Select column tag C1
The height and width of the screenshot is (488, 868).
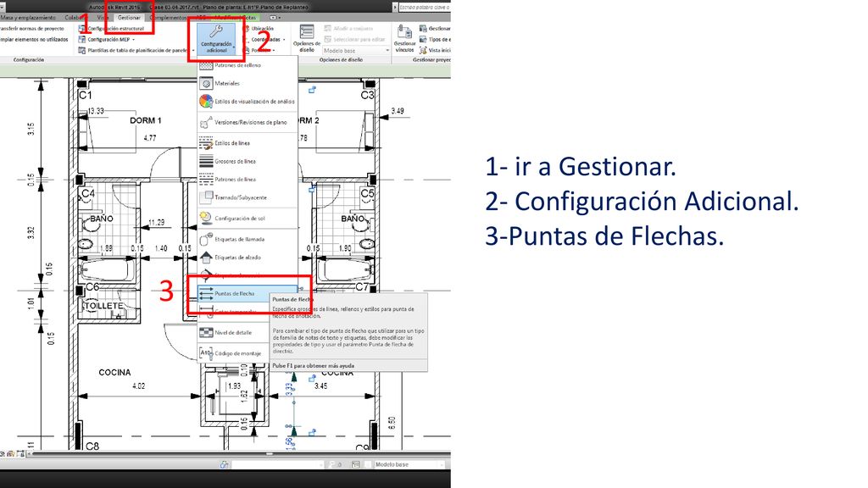pyautogui.click(x=86, y=96)
